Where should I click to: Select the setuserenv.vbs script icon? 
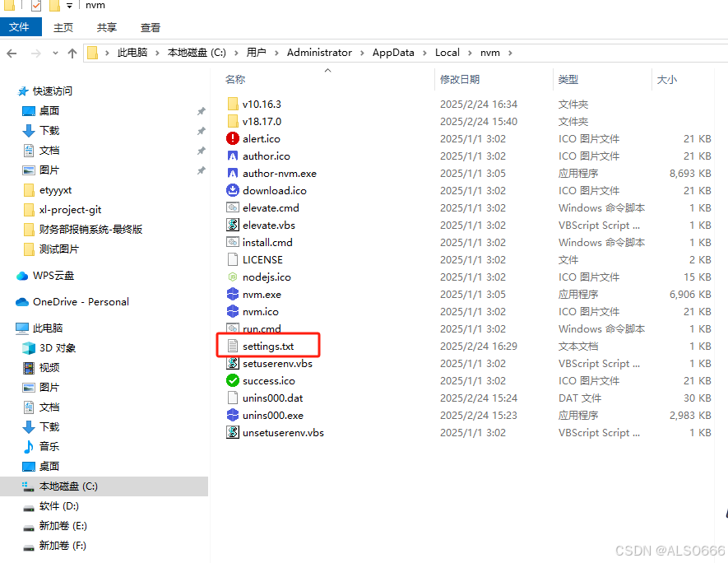[233, 363]
